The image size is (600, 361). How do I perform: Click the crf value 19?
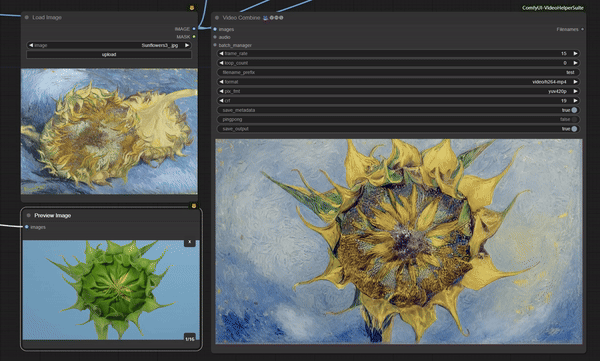[564, 101]
